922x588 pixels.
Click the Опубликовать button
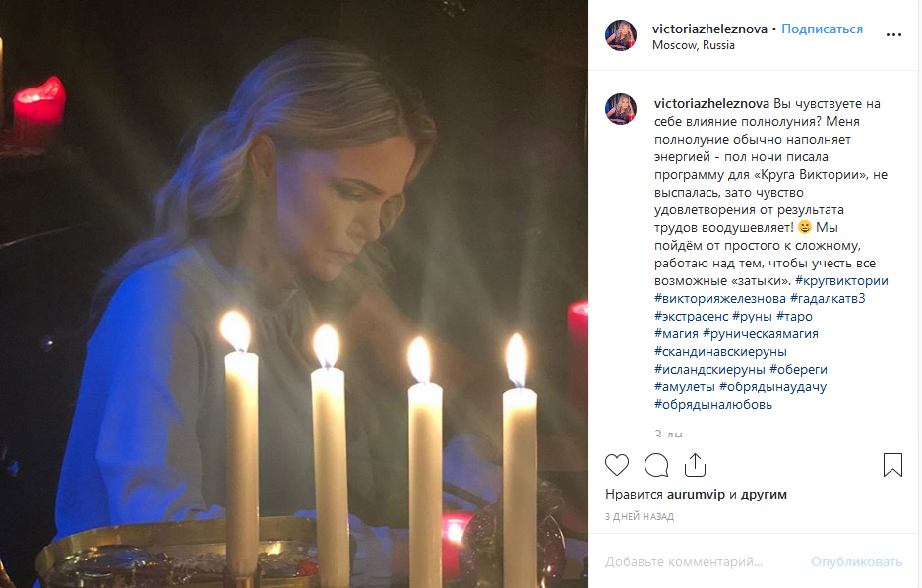click(x=856, y=562)
